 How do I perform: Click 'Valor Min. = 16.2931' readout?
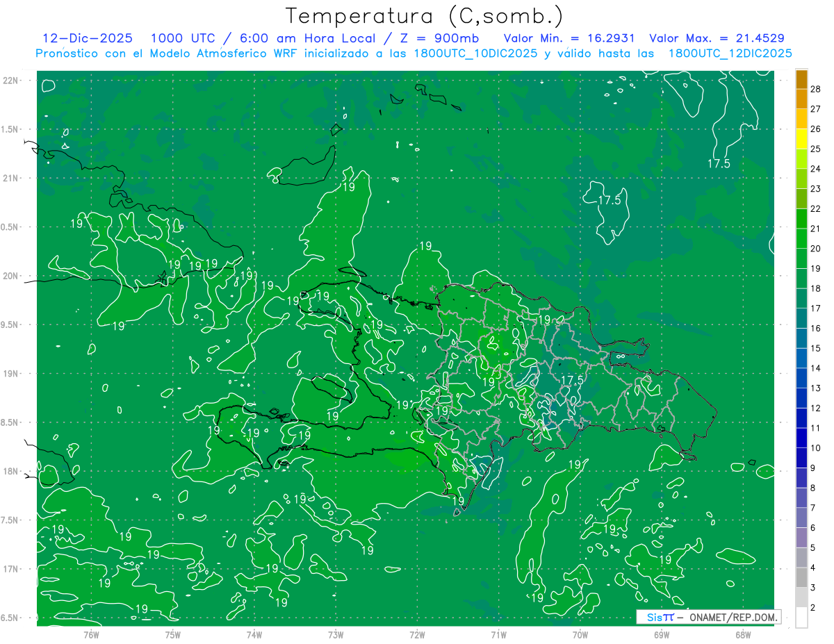[x=569, y=38]
